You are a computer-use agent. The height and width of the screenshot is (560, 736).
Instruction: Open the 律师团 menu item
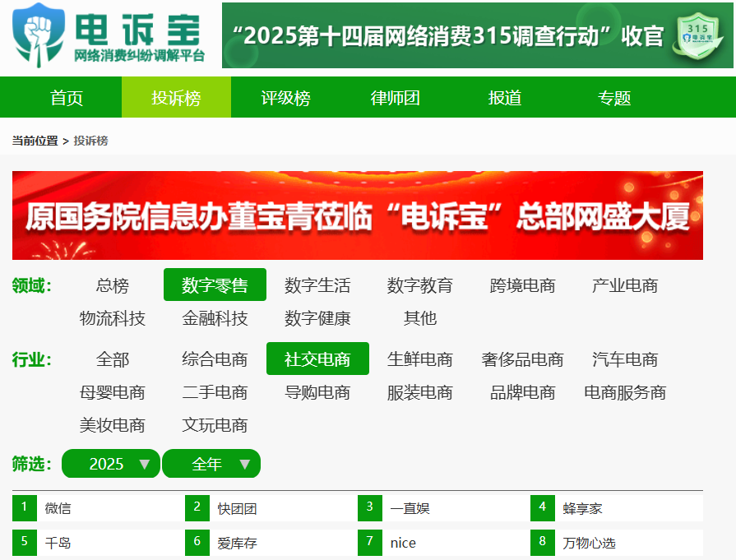[395, 98]
